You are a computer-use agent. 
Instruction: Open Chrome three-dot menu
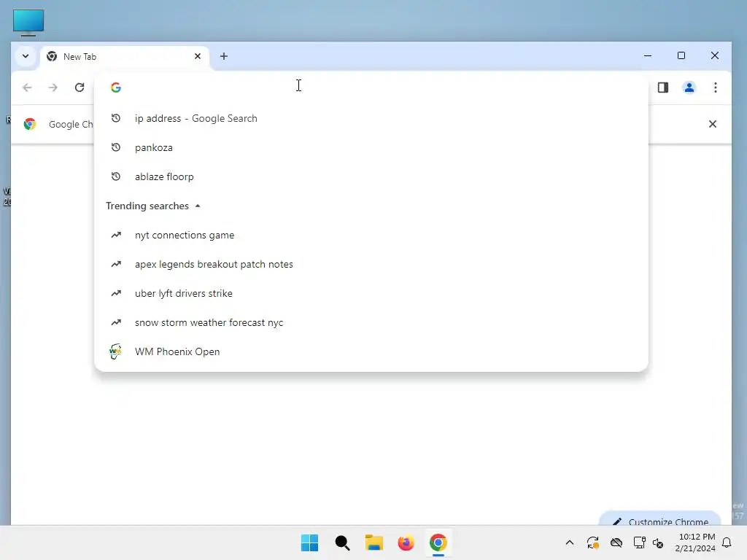[716, 87]
